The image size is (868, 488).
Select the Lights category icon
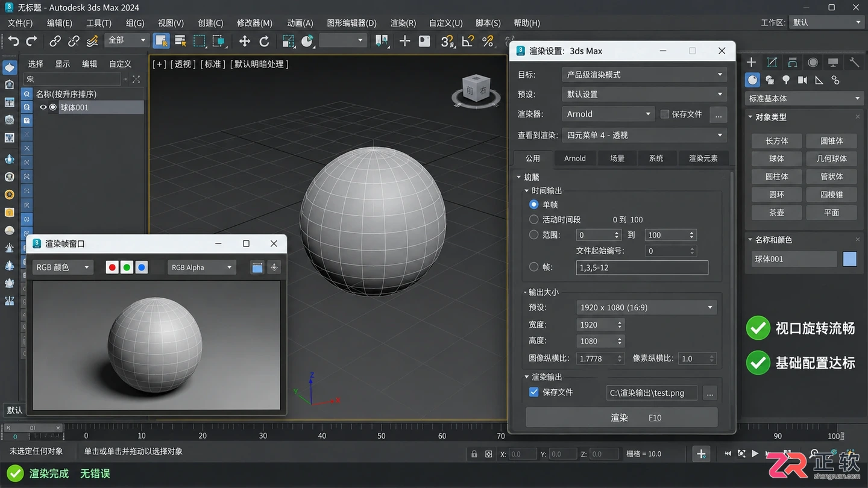point(786,80)
